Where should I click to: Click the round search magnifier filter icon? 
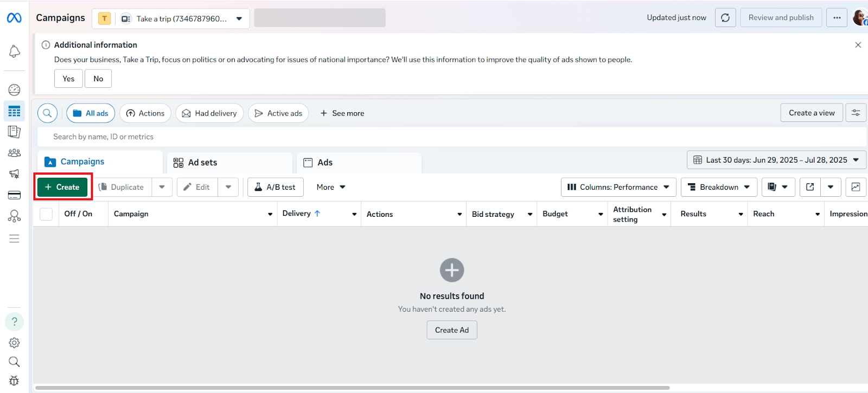coord(48,113)
